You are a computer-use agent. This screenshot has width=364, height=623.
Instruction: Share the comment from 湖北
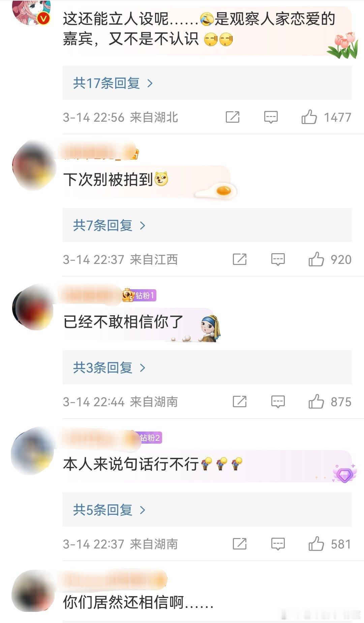click(x=233, y=117)
